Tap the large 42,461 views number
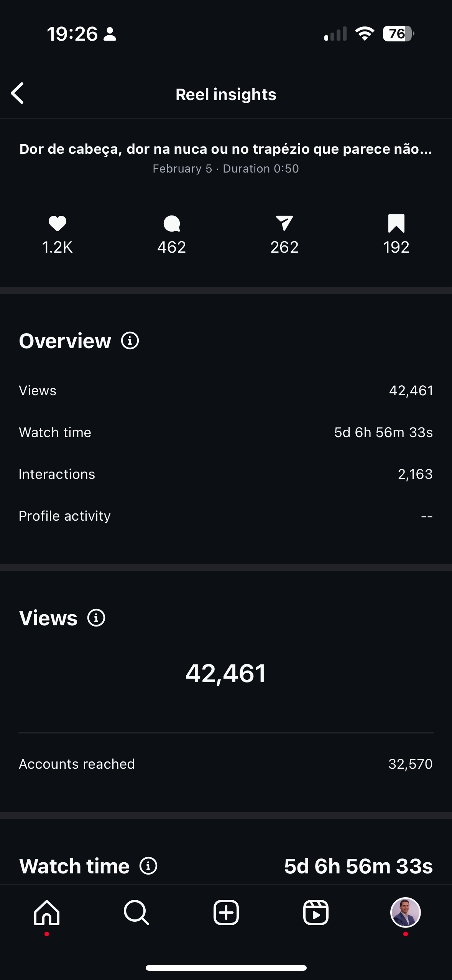Screen dimensions: 452x980 point(226,674)
